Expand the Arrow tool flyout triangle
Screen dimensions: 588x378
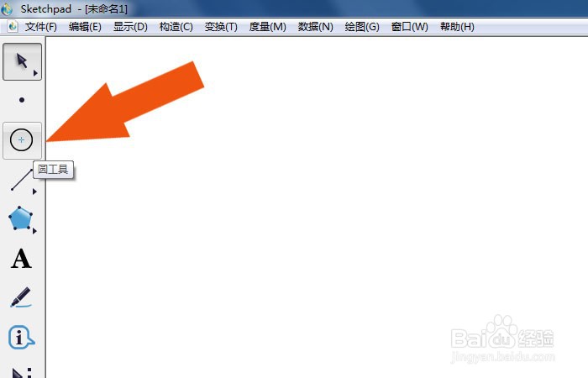[35, 73]
